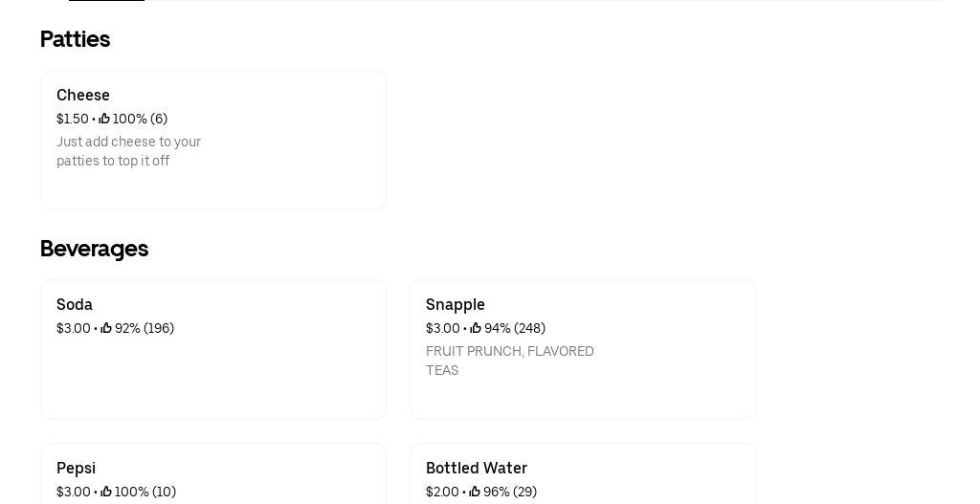Click the 92% (196) rating on Soda
The width and height of the screenshot is (980, 504).
pyautogui.click(x=145, y=329)
